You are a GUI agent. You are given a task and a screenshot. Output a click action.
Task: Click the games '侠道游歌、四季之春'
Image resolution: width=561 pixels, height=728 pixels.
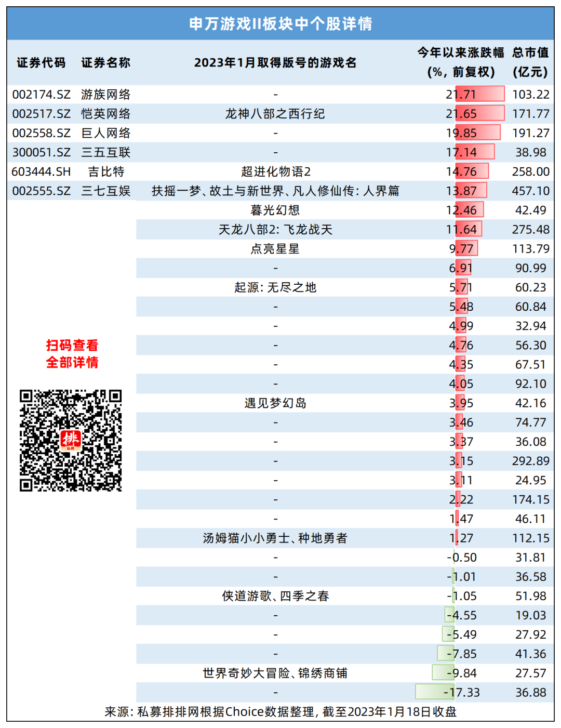point(275,596)
